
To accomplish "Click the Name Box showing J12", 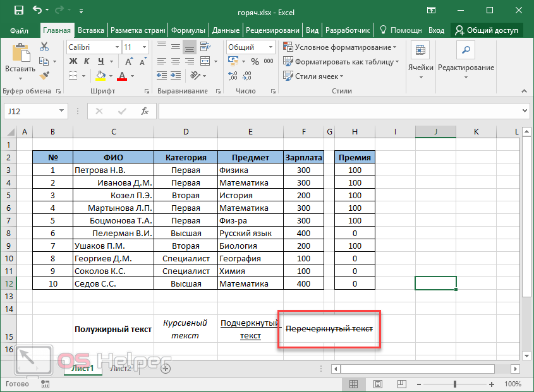I will coord(35,111).
